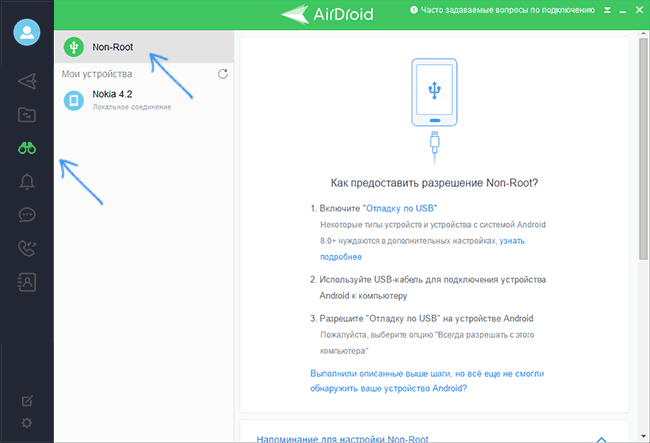Open the settings gear icon
The height and width of the screenshot is (443, 650).
27,423
